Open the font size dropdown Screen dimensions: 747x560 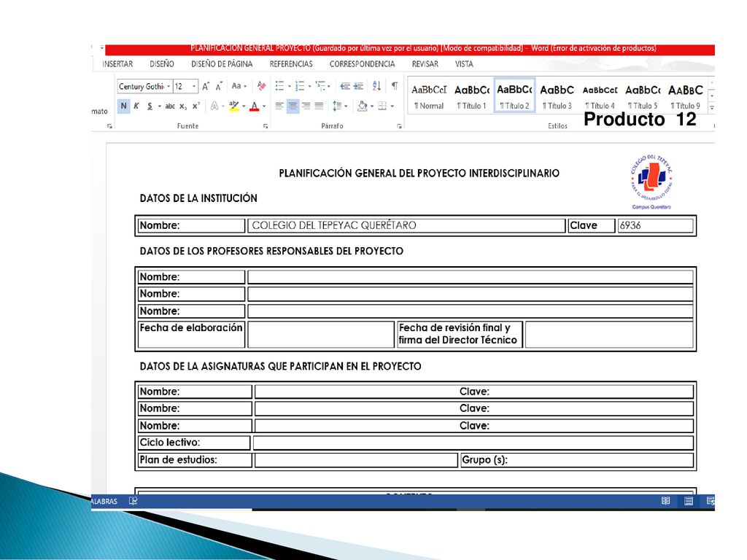coord(194,86)
